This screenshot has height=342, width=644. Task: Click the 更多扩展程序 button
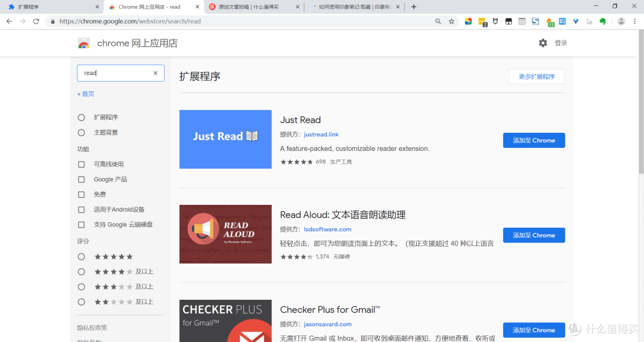[537, 77]
